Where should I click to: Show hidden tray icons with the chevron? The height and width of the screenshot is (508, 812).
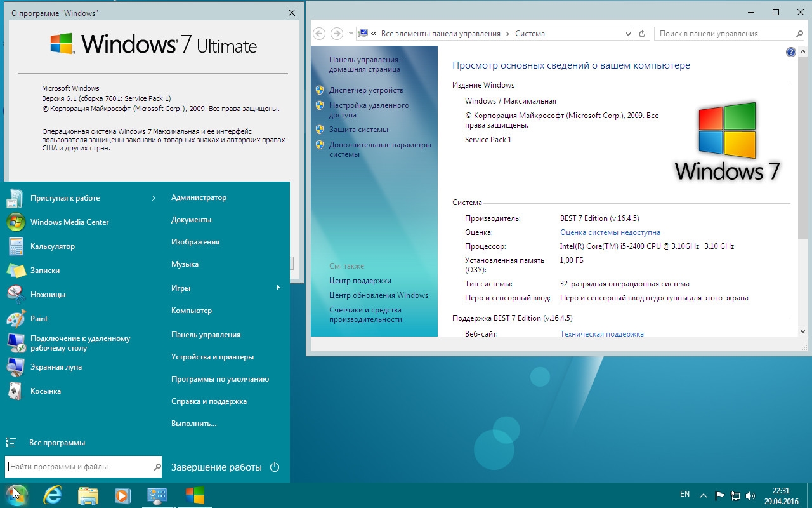coord(704,494)
